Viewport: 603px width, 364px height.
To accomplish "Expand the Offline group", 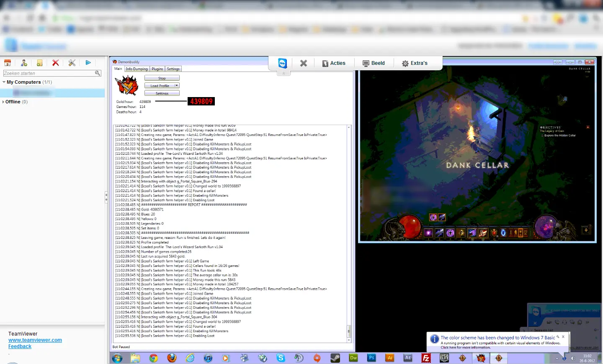I will [x=3, y=102].
